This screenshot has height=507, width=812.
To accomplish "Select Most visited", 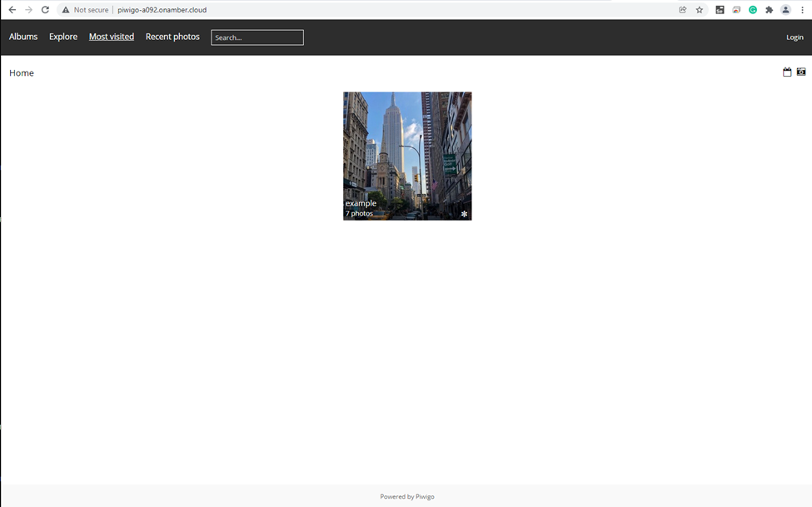I will (112, 37).
